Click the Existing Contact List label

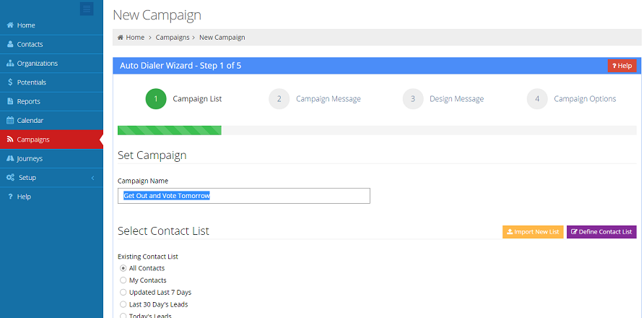(x=148, y=257)
